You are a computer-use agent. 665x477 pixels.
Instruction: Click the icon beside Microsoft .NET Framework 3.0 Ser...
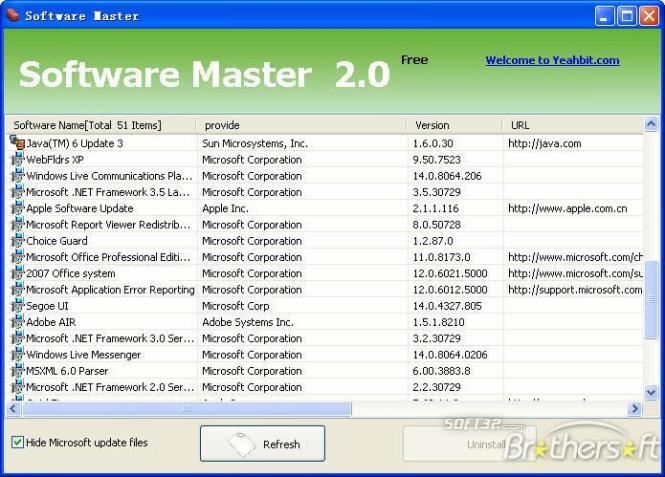click(x=17, y=338)
